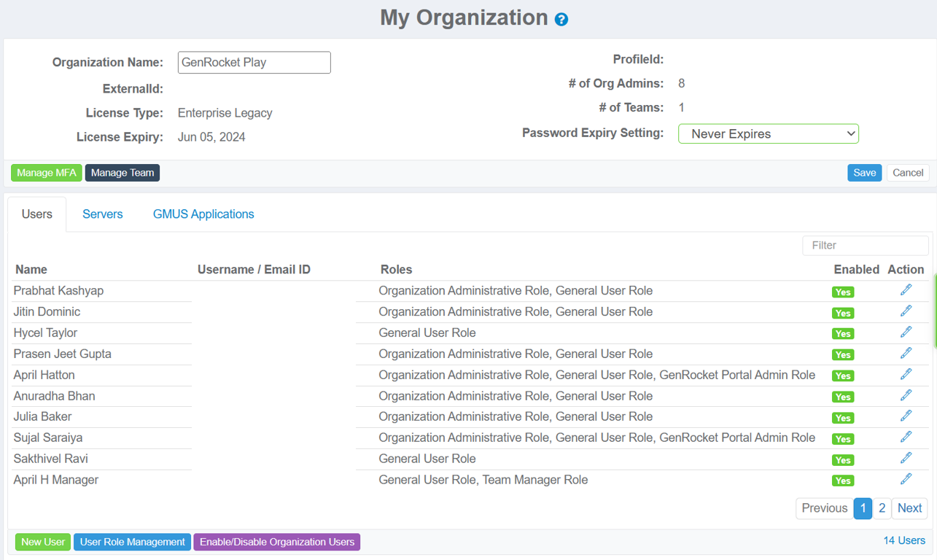Click the Yes enabled badge for Sakthivel Ravi
This screenshot has height=560, width=937.
843,460
